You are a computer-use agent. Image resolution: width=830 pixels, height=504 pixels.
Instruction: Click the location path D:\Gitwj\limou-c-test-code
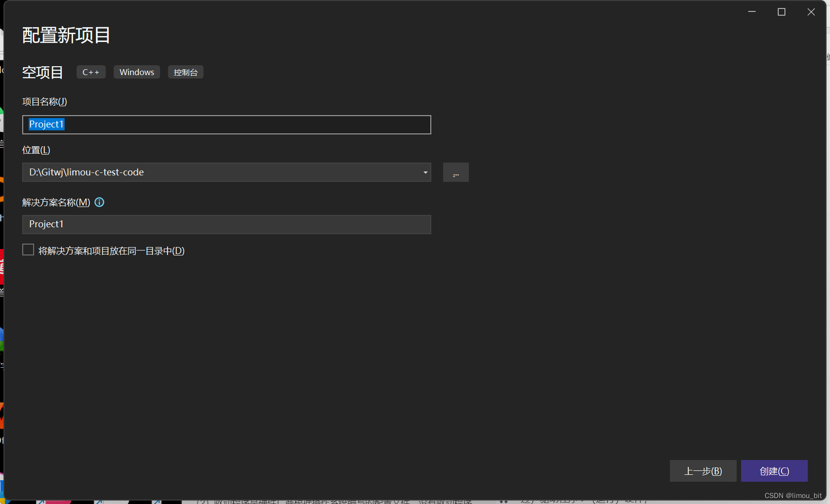pos(86,172)
